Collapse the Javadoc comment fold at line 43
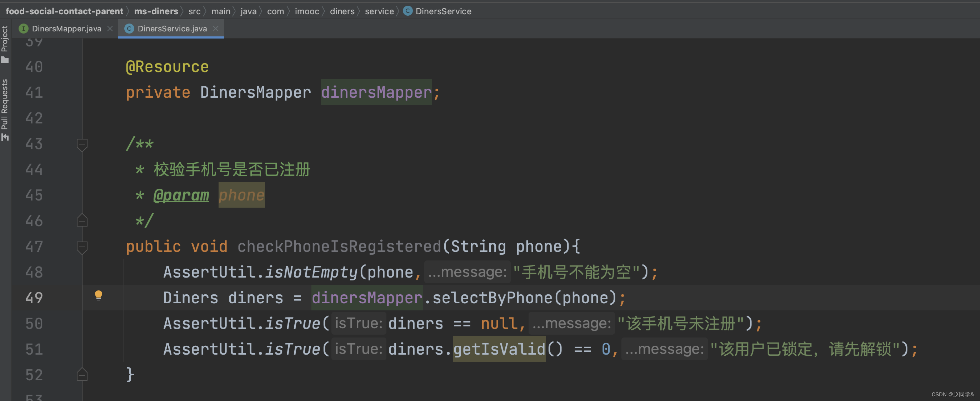The height and width of the screenshot is (401, 980). coord(82,144)
